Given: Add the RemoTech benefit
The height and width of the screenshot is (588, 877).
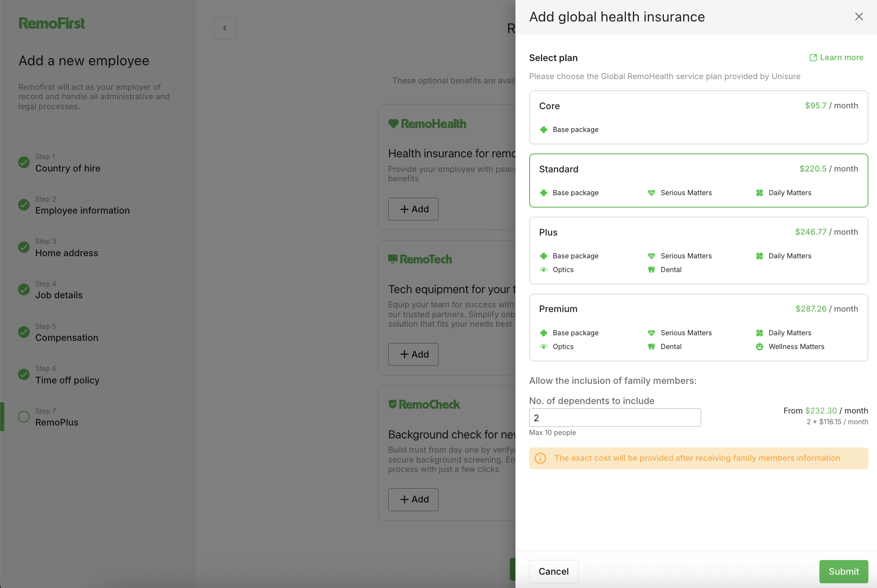Looking at the screenshot, I should [413, 354].
